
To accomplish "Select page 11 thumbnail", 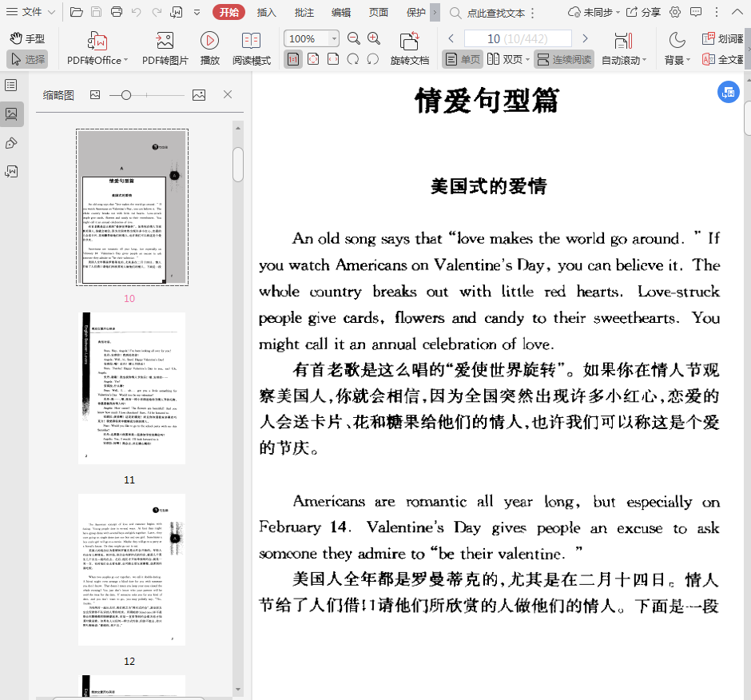I will (132, 388).
